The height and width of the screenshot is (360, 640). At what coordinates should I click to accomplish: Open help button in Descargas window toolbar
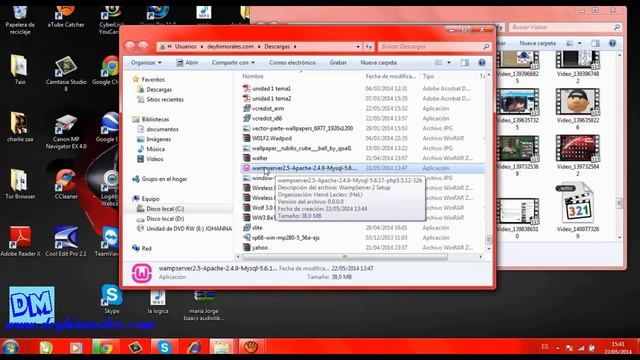coord(482,62)
